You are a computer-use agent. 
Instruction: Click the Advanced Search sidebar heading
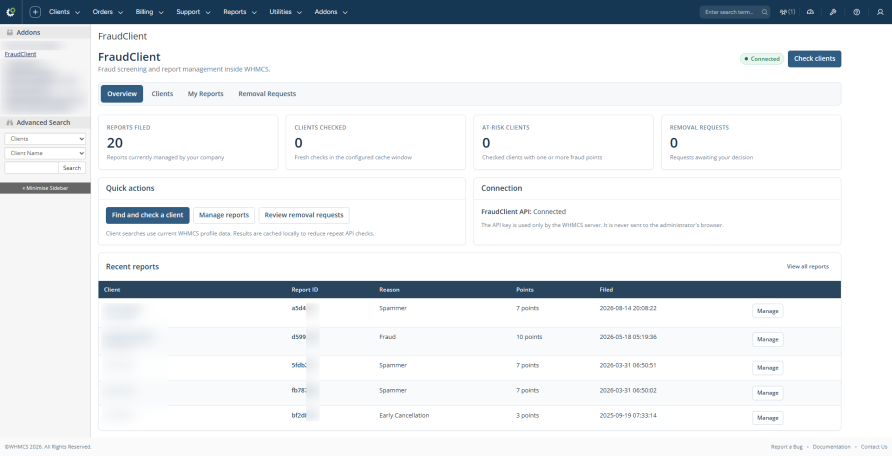point(45,122)
